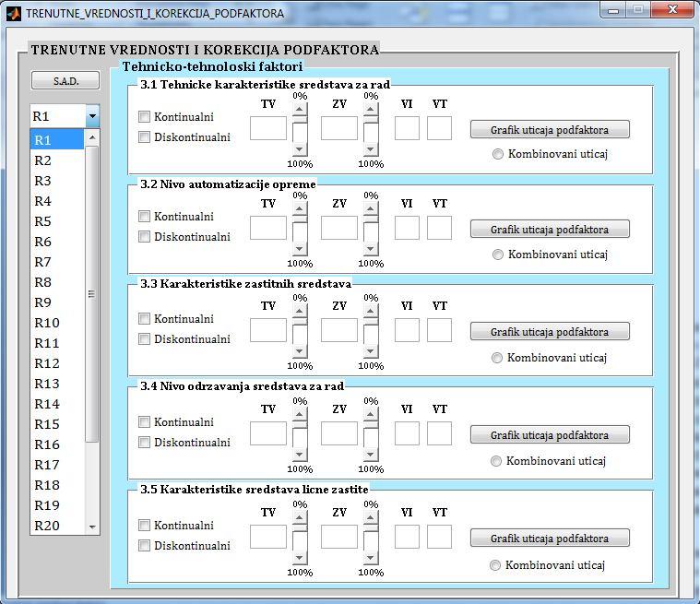Click the VT field in section 3.5
The height and width of the screenshot is (604, 700).
pos(439,537)
